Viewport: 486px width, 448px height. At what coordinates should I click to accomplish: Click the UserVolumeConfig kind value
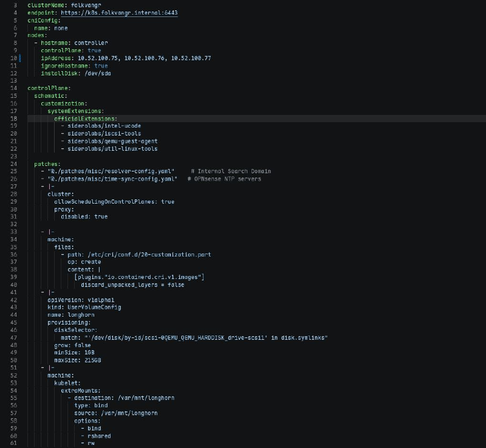[x=94, y=307]
